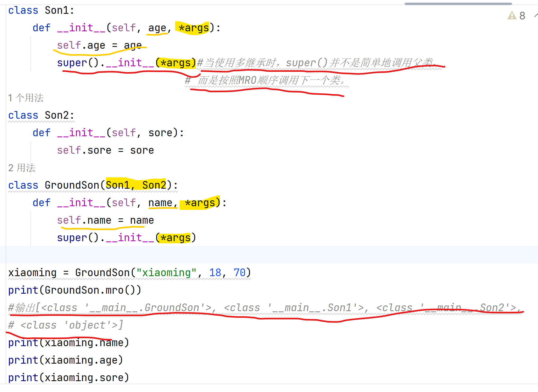Click Son1 in GroundSon's base class list
This screenshot has width=538, height=392.
point(118,185)
